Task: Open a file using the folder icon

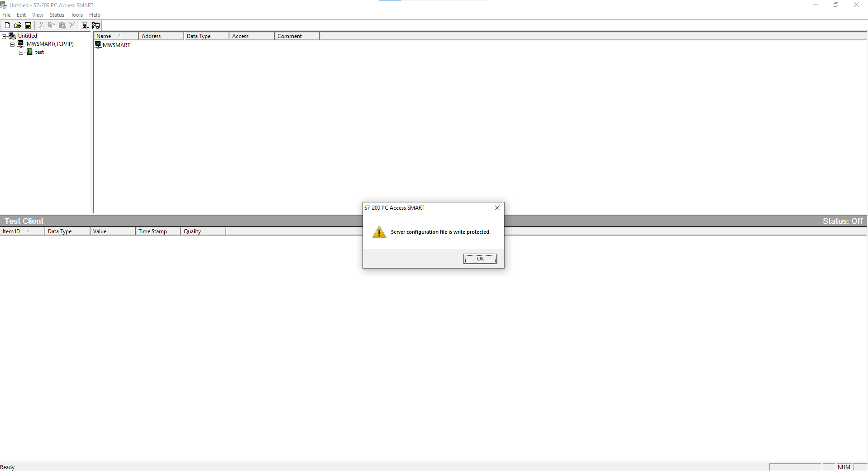Action: (x=18, y=25)
